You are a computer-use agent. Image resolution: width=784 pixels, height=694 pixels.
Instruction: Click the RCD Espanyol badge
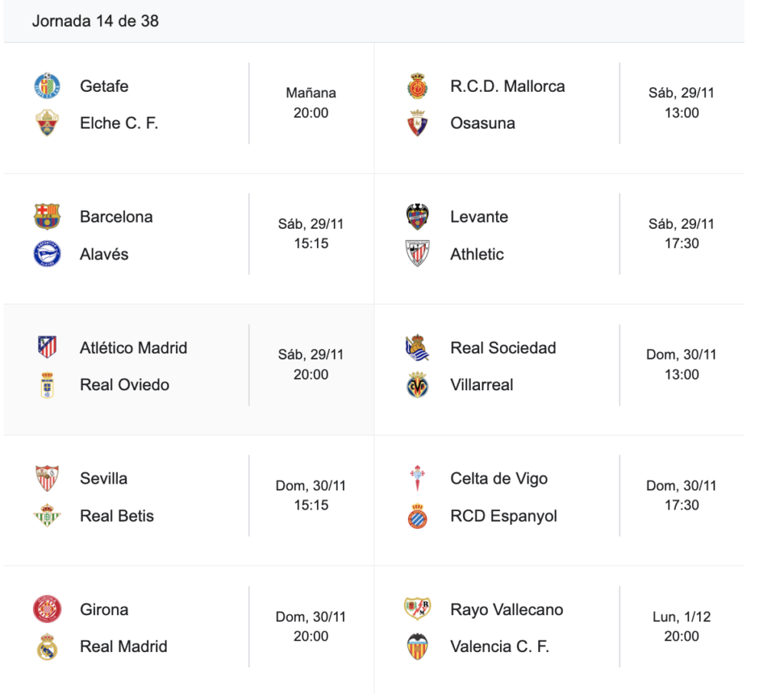coord(417,516)
